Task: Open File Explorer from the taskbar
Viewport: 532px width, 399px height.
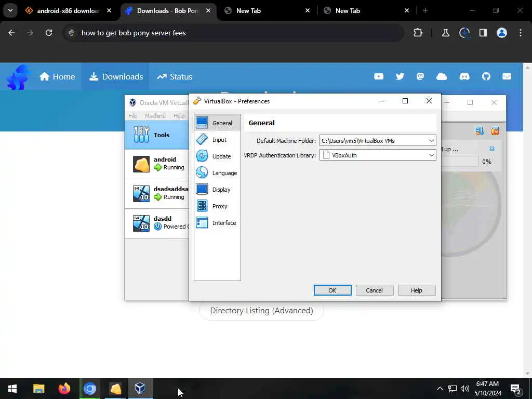Action: 38,389
